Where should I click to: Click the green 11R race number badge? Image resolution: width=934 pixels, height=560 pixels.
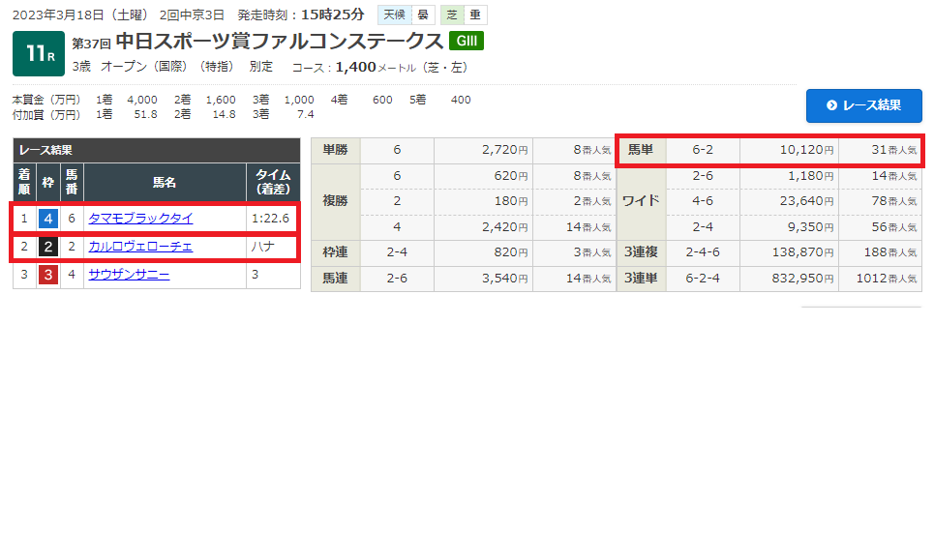click(38, 53)
